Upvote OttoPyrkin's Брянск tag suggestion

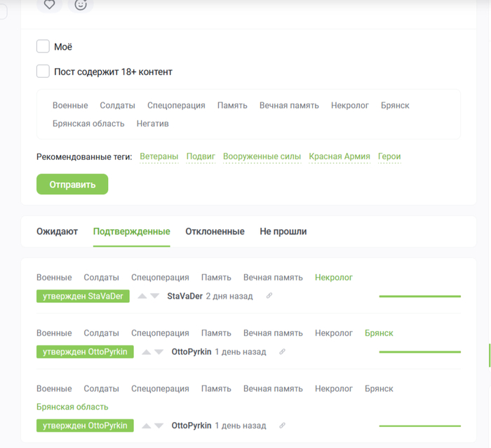(147, 352)
